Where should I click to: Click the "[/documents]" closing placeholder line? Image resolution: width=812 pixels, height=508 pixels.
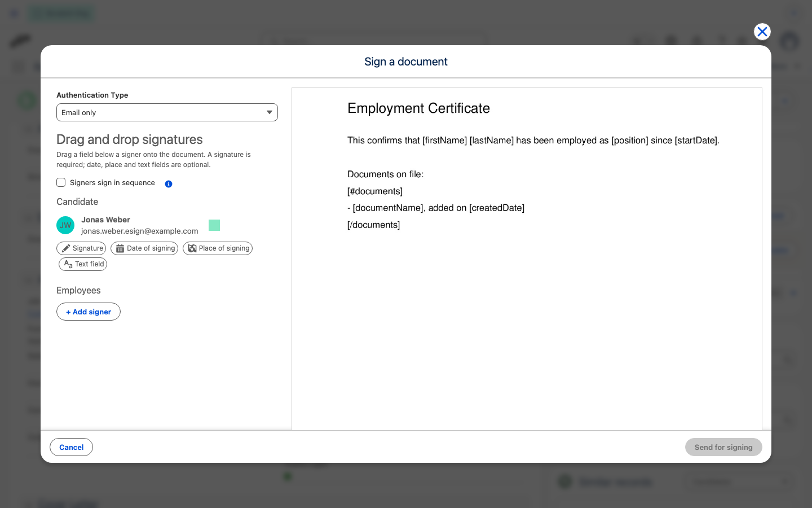pos(374,225)
